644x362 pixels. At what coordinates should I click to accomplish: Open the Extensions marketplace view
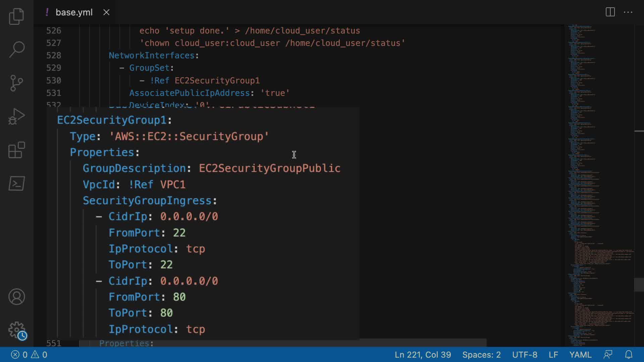16,150
